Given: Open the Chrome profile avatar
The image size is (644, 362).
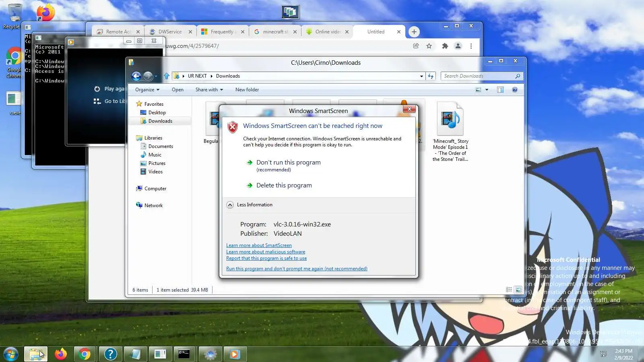Looking at the screenshot, I should pyautogui.click(x=458, y=46).
